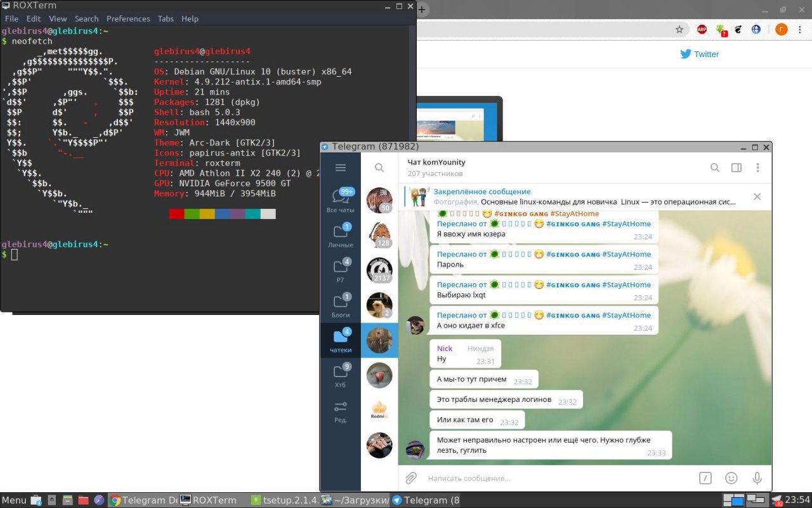The image size is (812, 508).
Task: Open the Search menu in ROXTerm
Action: click(86, 18)
